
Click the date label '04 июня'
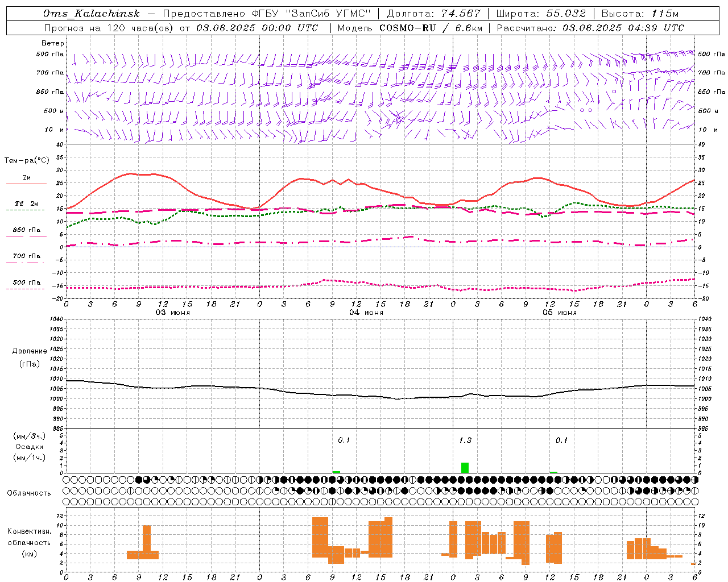click(366, 313)
